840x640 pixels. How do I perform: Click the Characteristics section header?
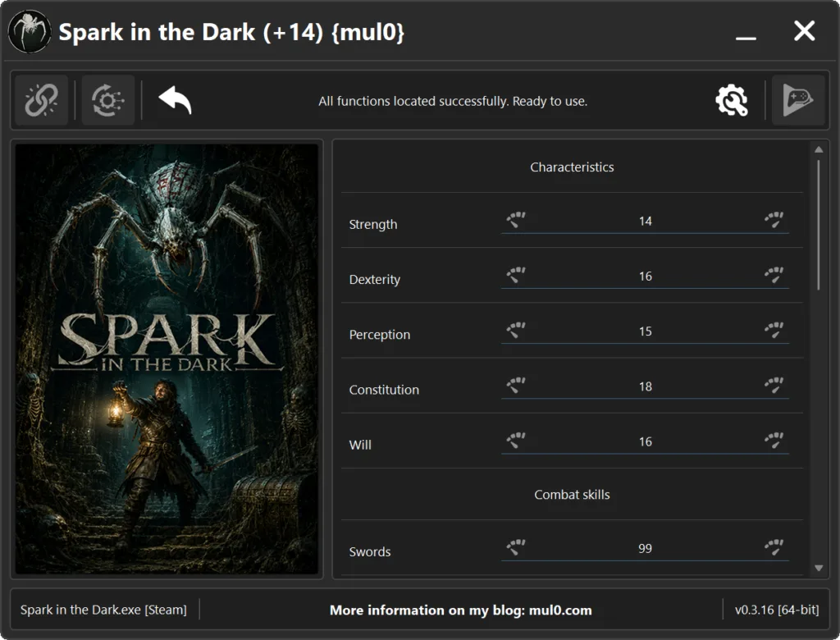click(572, 167)
